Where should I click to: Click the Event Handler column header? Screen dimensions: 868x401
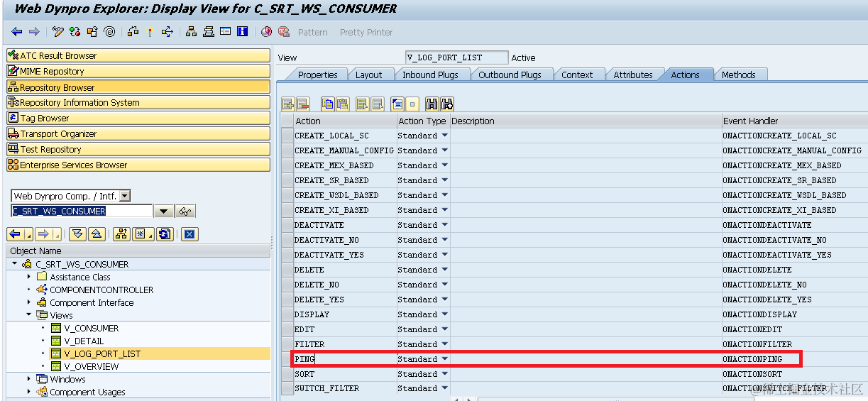tap(794, 121)
